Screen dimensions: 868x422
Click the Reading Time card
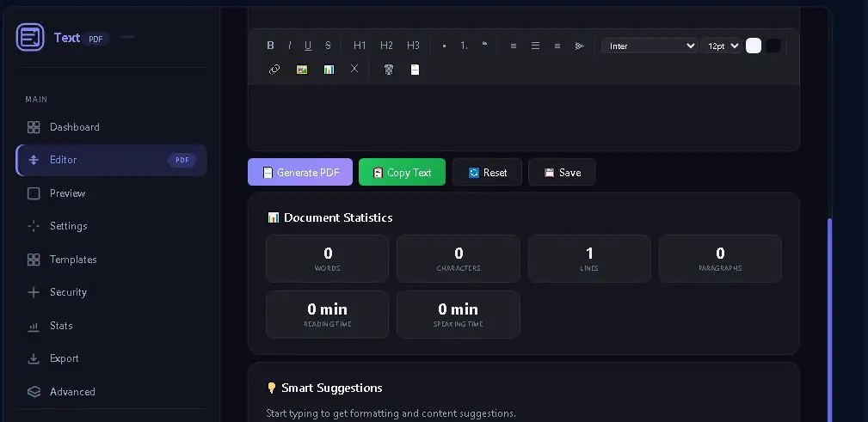pos(327,315)
